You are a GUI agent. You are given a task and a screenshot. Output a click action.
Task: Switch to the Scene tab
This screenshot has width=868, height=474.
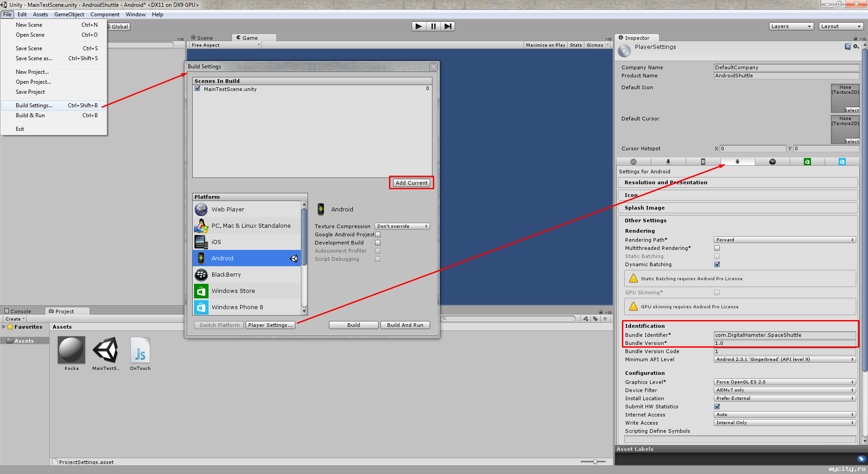202,38
